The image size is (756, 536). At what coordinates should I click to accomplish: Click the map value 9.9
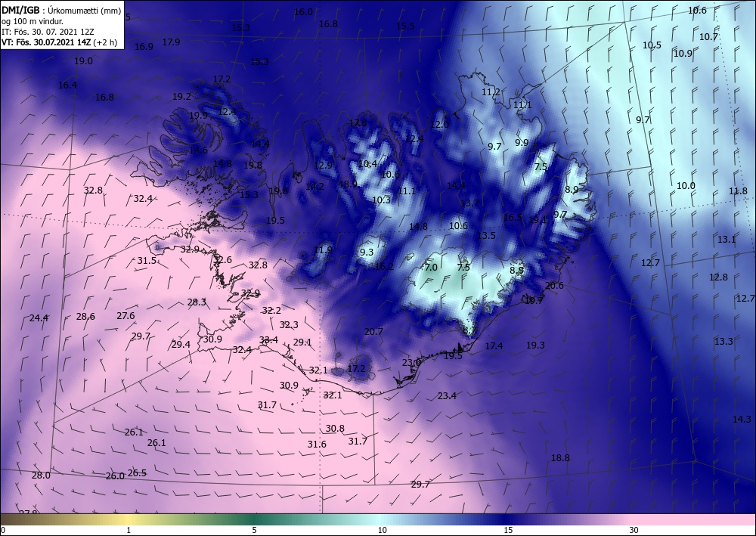tap(522, 143)
